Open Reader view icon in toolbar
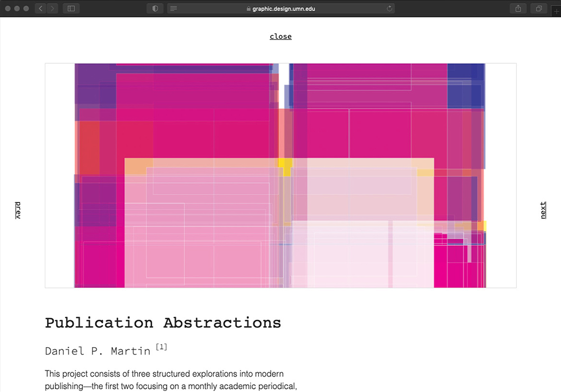The width and height of the screenshot is (561, 392). pyautogui.click(x=174, y=9)
